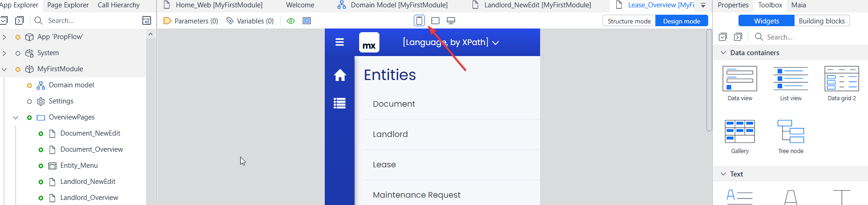Viewport: 868px width, 205px height.
Task: Collapse the Text widgets section
Action: click(x=723, y=174)
